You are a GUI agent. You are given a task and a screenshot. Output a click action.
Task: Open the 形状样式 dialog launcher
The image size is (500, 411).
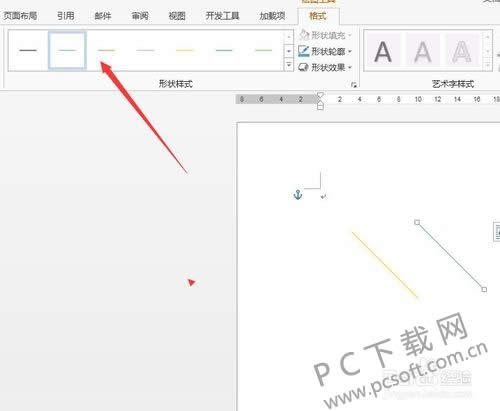coord(354,85)
